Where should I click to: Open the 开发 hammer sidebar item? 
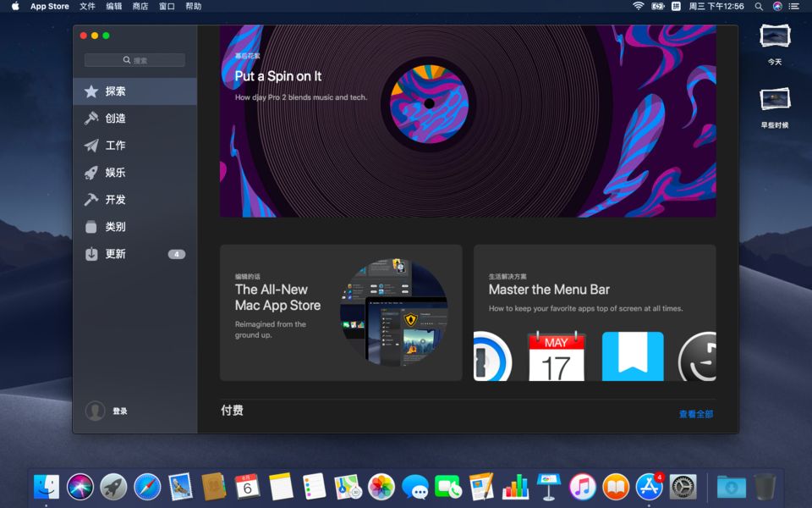point(134,200)
